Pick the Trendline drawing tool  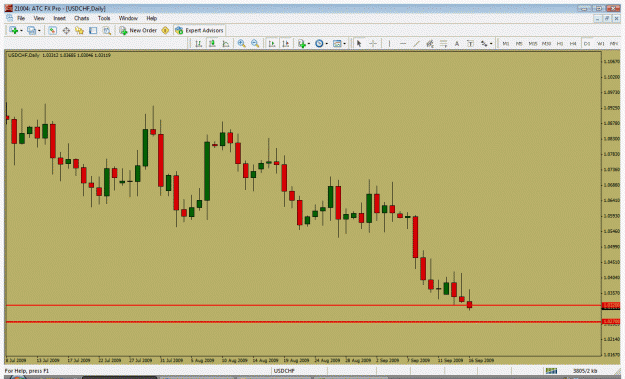[416, 43]
